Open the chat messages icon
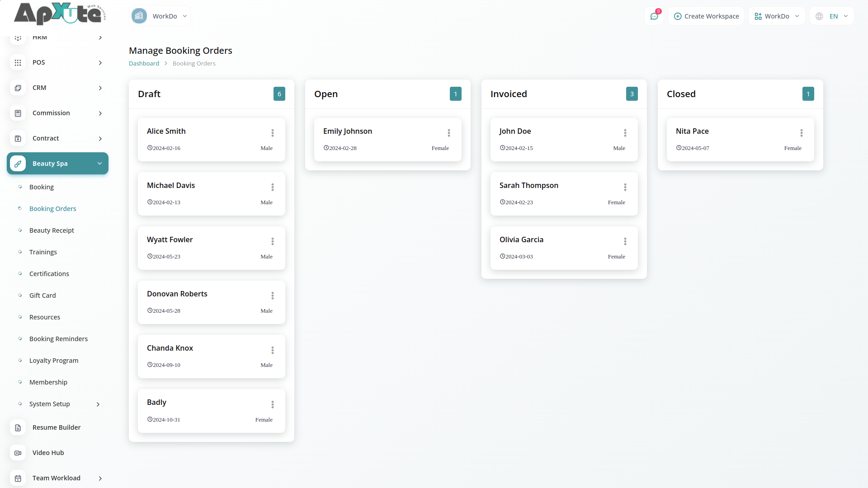Screen dimensions: 868x488 pos(654,16)
